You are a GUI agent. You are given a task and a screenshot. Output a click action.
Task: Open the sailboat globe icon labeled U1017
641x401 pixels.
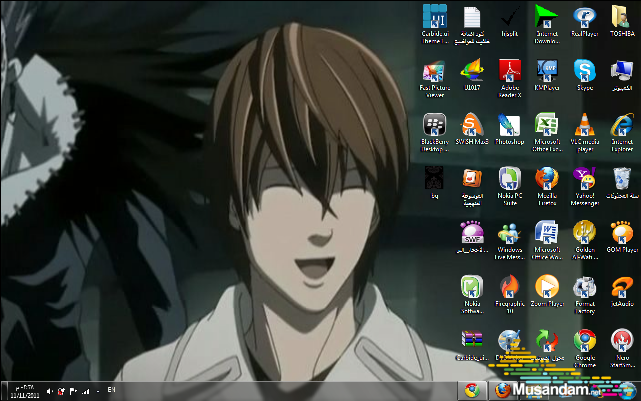click(472, 74)
